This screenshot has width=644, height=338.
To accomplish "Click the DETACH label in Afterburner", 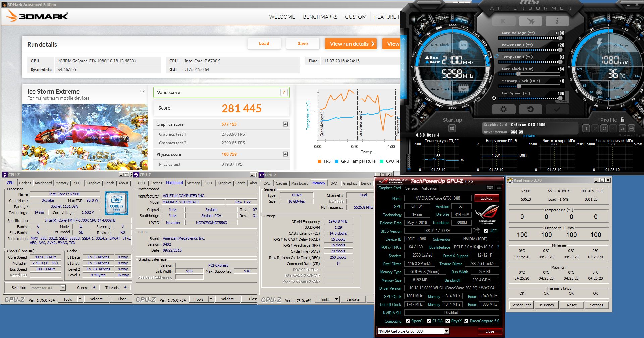I will (529, 136).
